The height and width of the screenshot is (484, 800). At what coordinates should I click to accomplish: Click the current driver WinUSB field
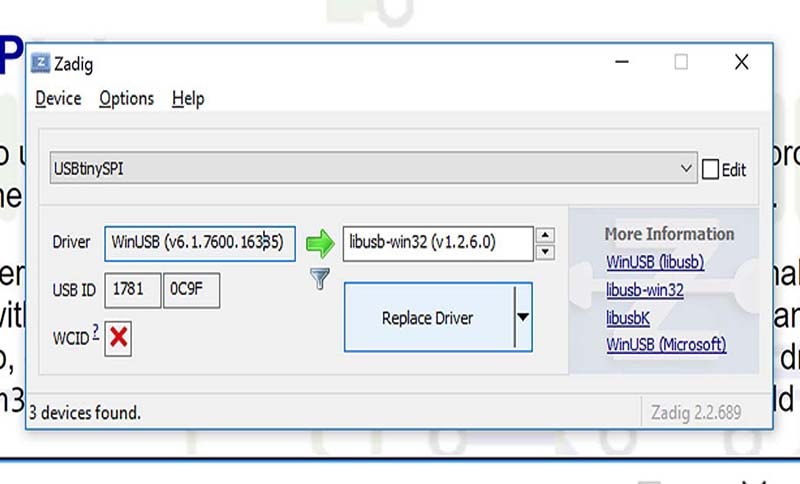point(200,244)
